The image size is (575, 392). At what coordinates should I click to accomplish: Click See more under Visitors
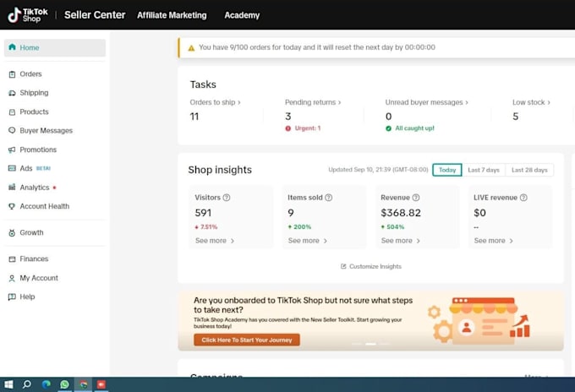(215, 241)
